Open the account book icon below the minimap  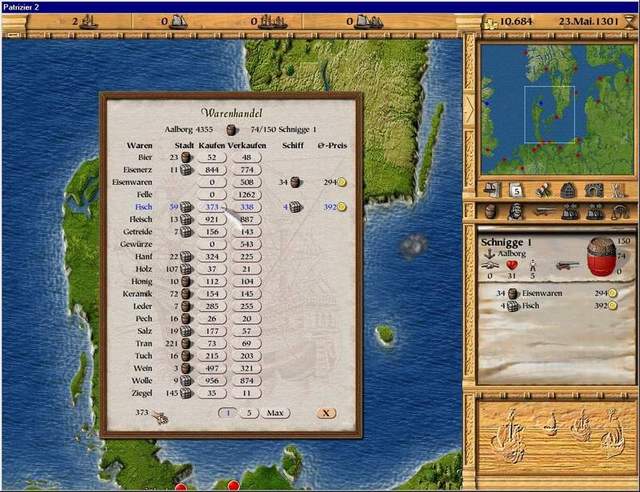click(x=493, y=190)
